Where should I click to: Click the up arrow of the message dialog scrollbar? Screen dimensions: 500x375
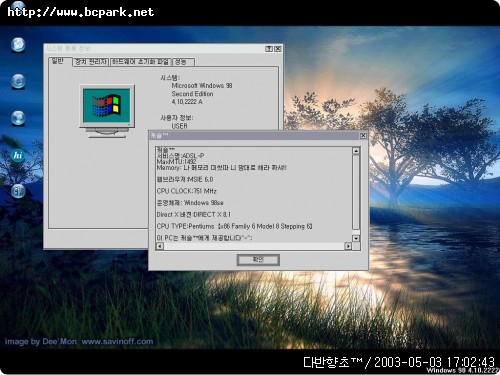[356, 151]
